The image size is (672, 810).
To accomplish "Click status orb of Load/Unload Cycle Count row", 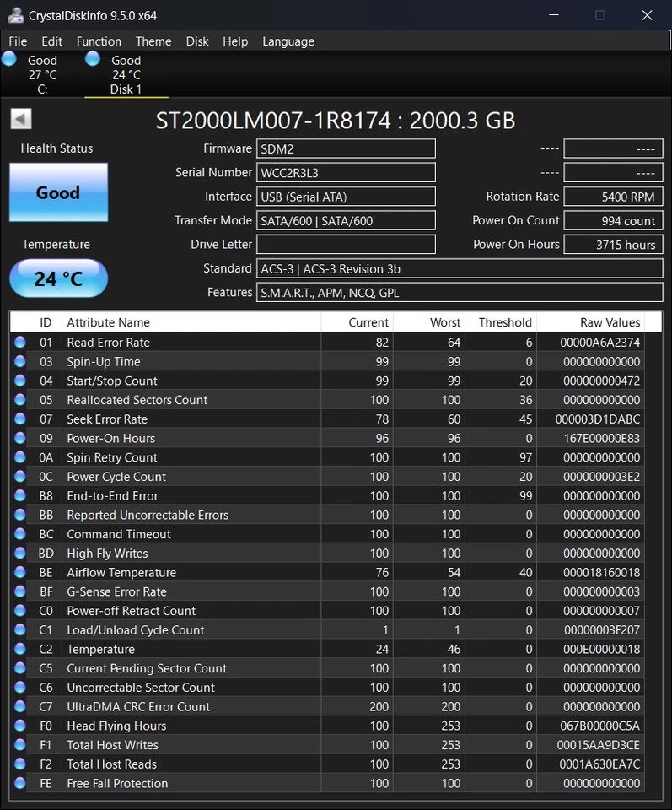I will coord(20,629).
